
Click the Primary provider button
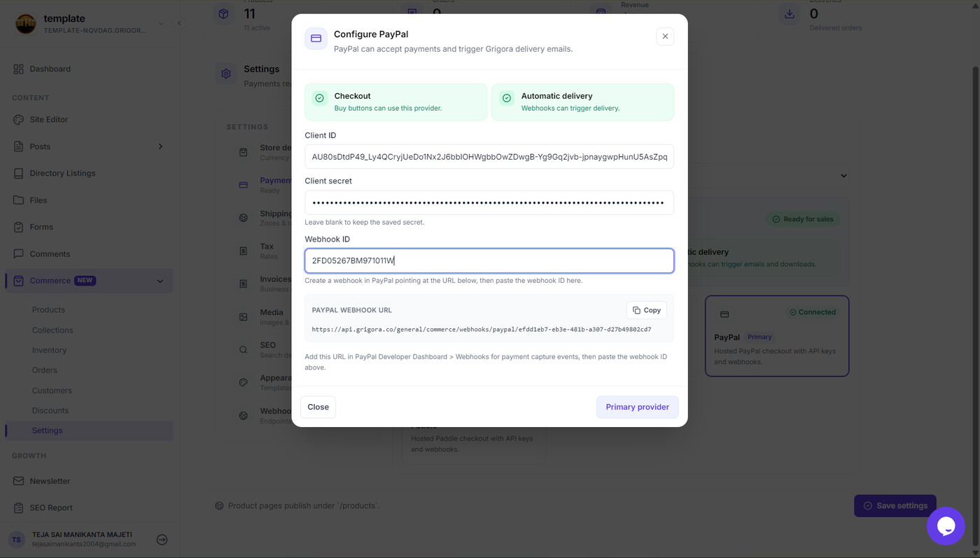637,407
